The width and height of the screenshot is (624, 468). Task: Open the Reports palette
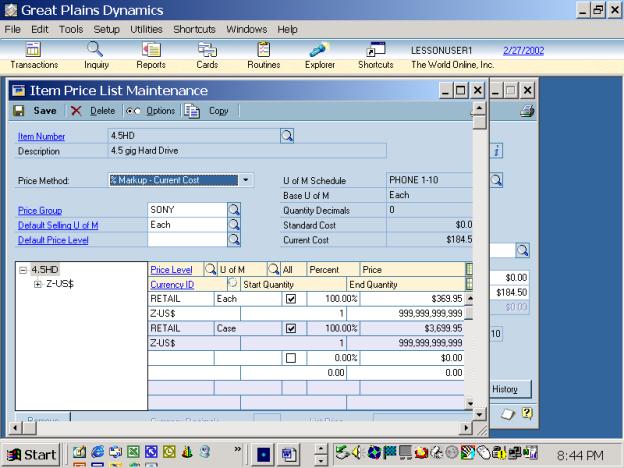[151, 56]
